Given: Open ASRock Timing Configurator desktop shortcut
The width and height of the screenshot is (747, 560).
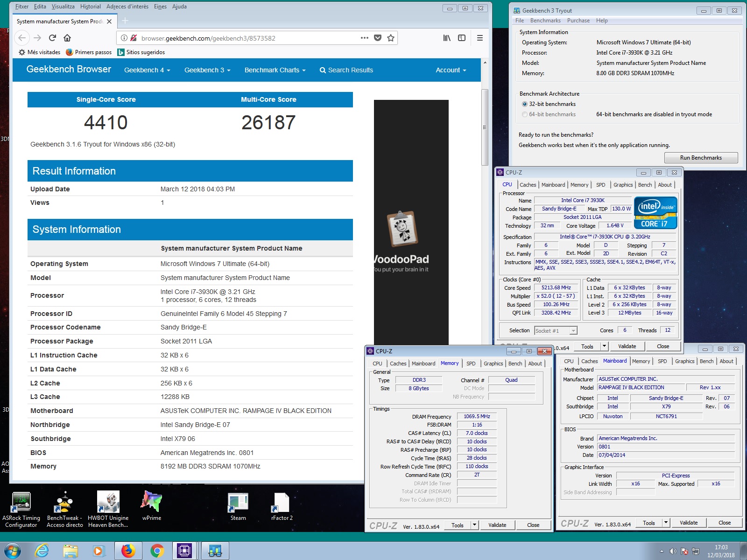Looking at the screenshot, I should click(x=21, y=510).
